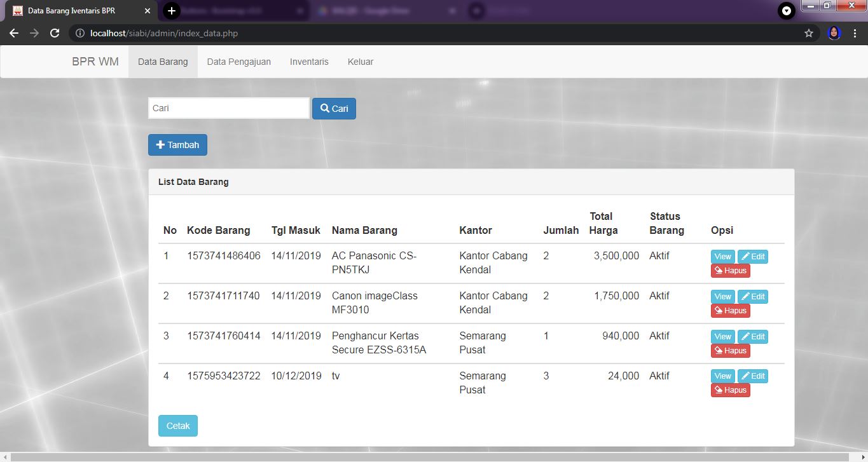Screen dimensions: 868x462
Task: Open the Chrome three-dot menu
Action: pos(855,33)
